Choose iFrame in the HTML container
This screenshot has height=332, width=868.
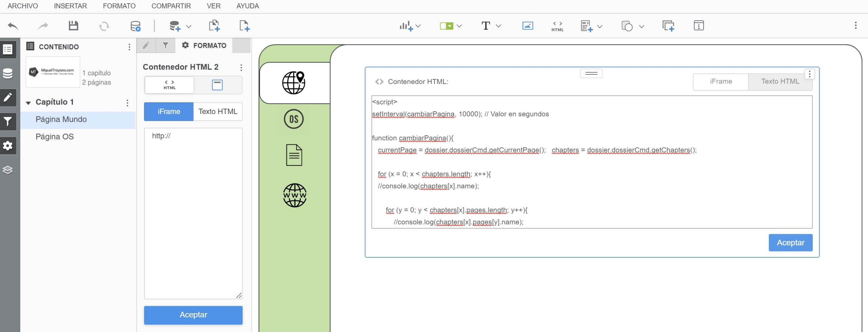point(721,82)
